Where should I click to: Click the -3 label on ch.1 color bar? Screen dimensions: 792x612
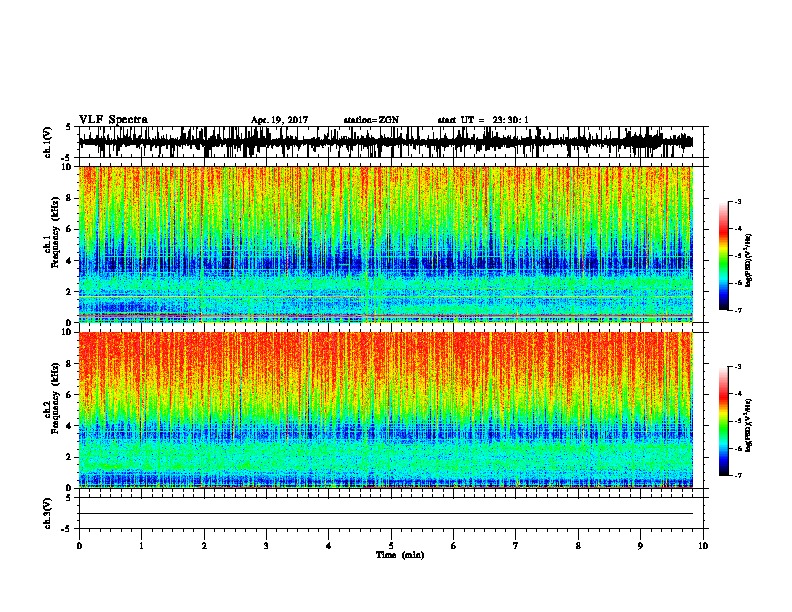pos(738,201)
